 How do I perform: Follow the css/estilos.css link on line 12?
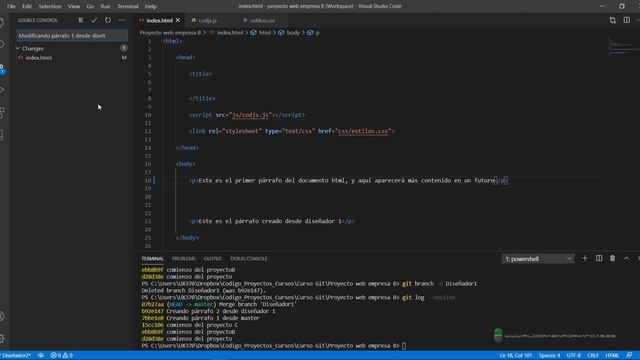pyautogui.click(x=363, y=131)
